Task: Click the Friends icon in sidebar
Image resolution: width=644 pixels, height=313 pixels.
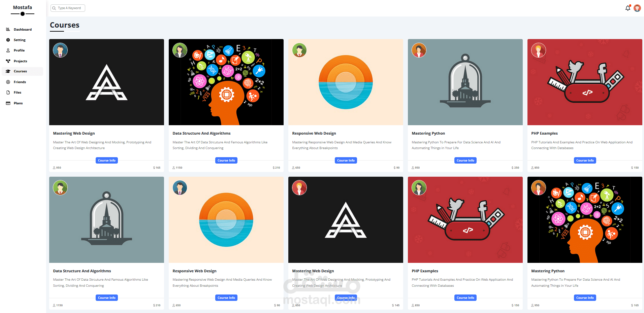Action: tap(8, 82)
